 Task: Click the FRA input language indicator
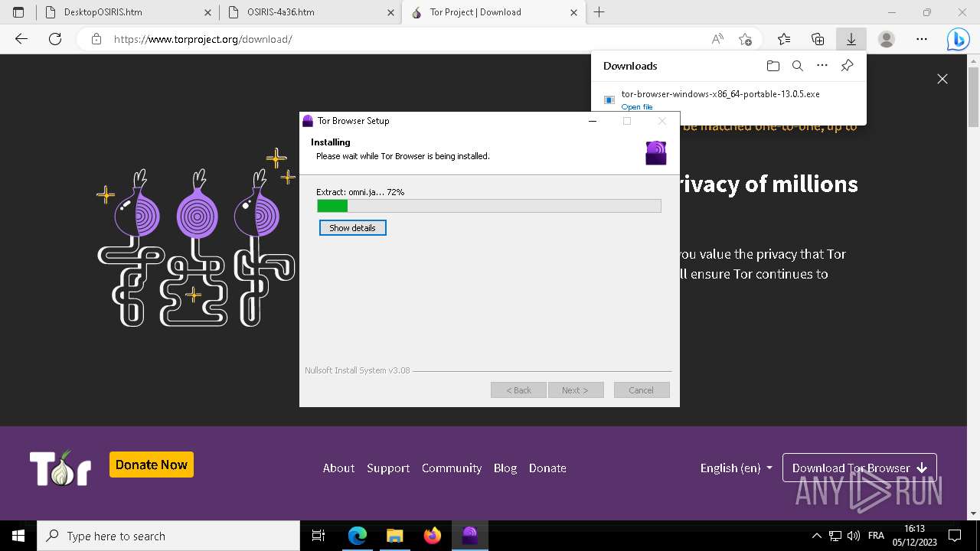876,536
